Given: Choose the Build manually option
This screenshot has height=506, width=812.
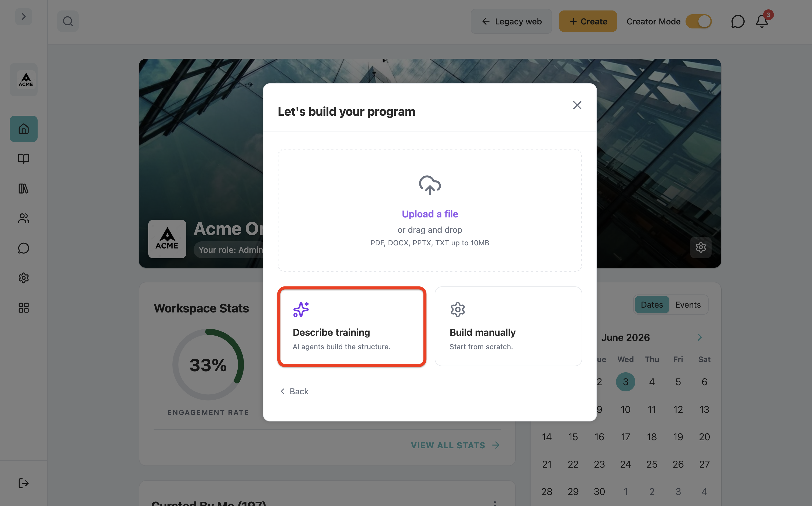Looking at the screenshot, I should (x=508, y=326).
